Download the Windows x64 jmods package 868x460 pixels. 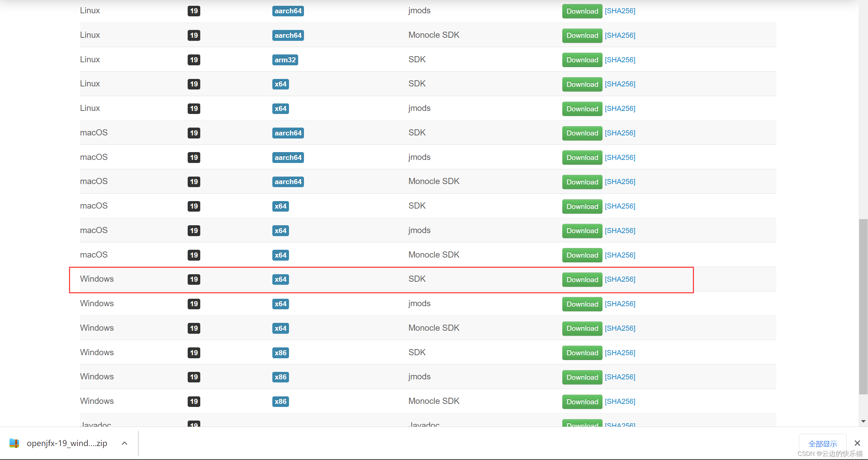[x=582, y=304]
